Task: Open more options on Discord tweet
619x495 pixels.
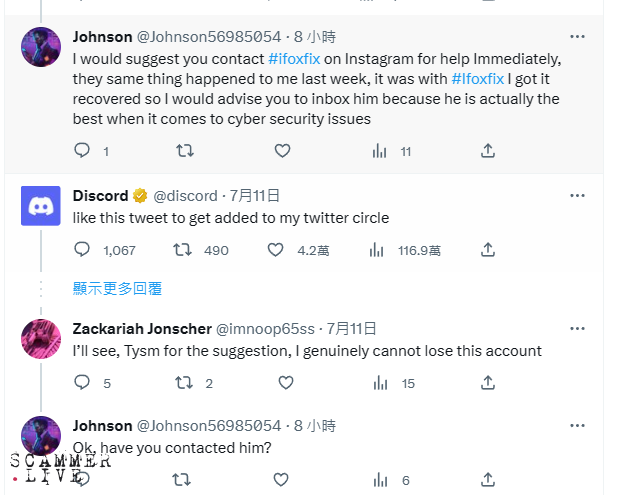Action: click(x=577, y=195)
